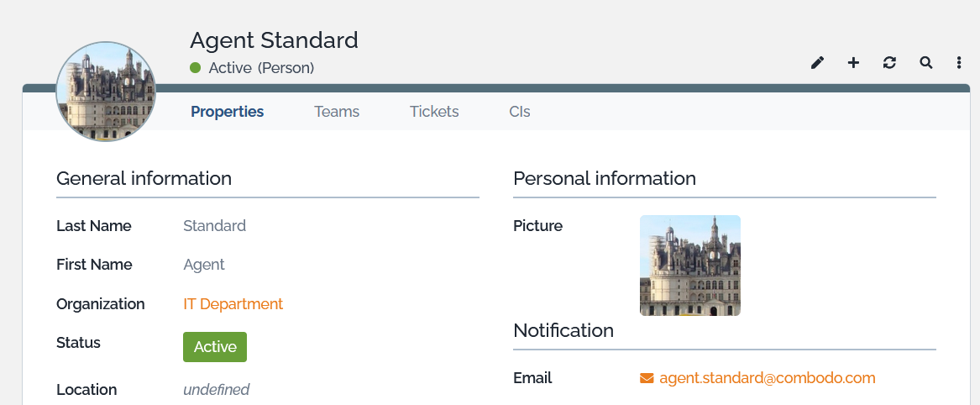
Task: Open the castle picture under Personal information
Action: pyautogui.click(x=689, y=266)
